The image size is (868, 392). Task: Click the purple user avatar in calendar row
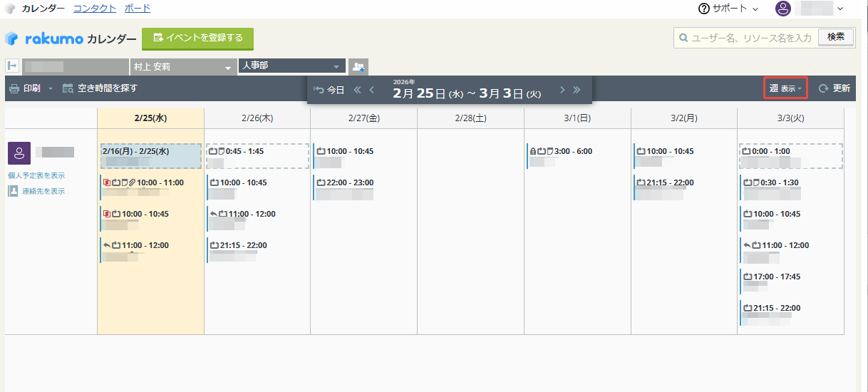(19, 153)
